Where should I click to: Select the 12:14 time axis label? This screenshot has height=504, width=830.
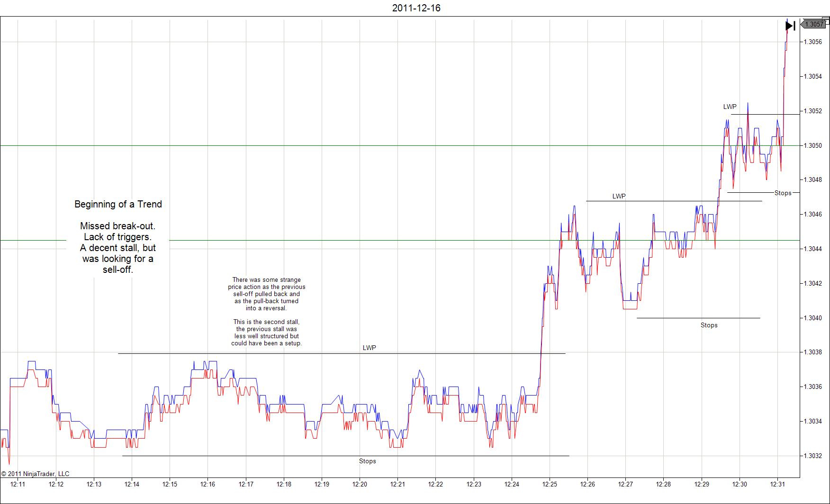(132, 484)
